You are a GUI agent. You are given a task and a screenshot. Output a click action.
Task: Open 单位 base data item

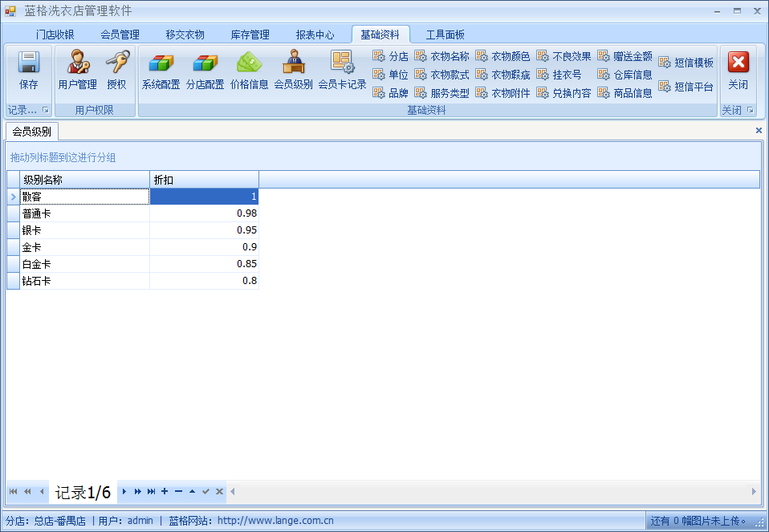390,75
